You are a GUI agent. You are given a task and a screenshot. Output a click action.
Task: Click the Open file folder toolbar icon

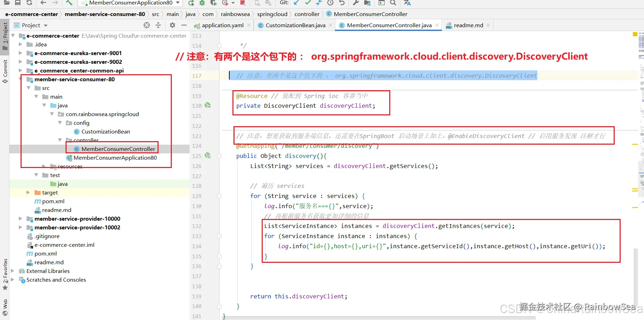pos(7,3)
